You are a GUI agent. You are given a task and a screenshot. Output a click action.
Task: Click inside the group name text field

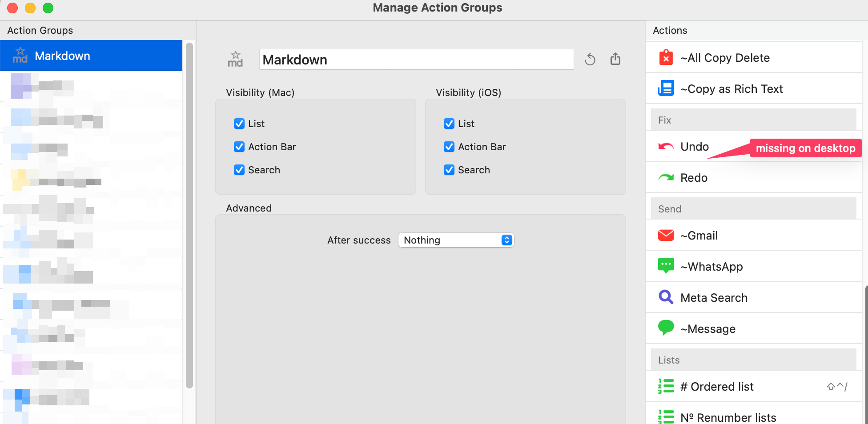tap(416, 59)
